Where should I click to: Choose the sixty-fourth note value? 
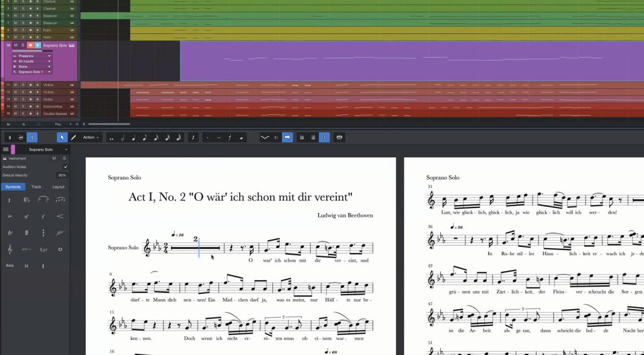pyautogui.click(x=179, y=138)
